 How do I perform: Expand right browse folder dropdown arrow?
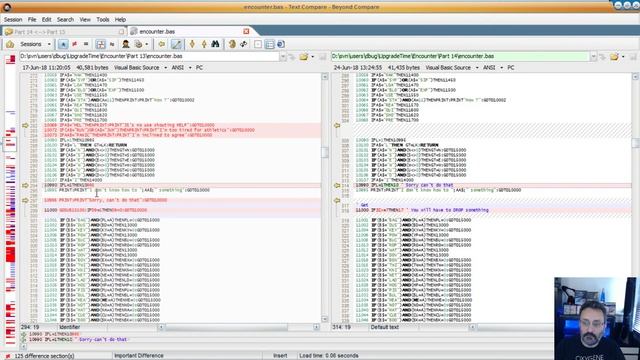(x=623, y=57)
